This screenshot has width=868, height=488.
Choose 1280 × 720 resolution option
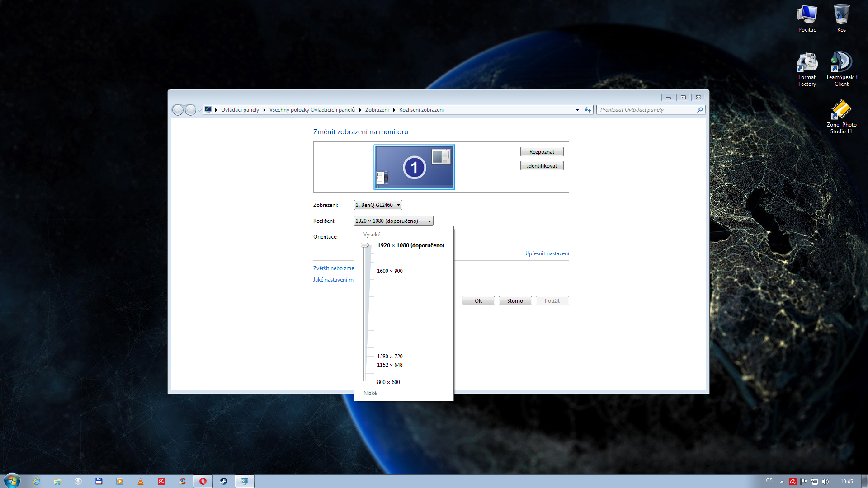click(390, 357)
